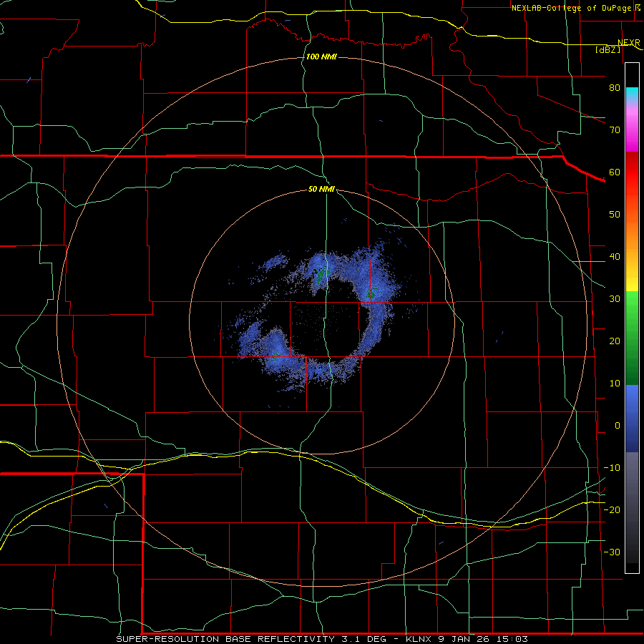Screen dimensions: 644x644
Task: Click the 60 value on the dBZ scale
Action: coord(615,172)
